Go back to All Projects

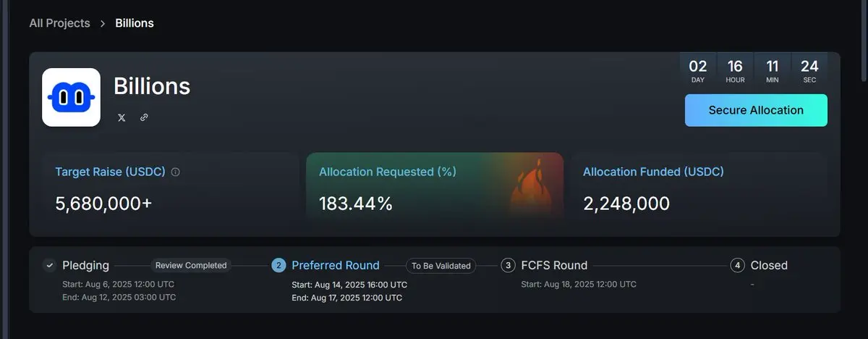coord(59,23)
